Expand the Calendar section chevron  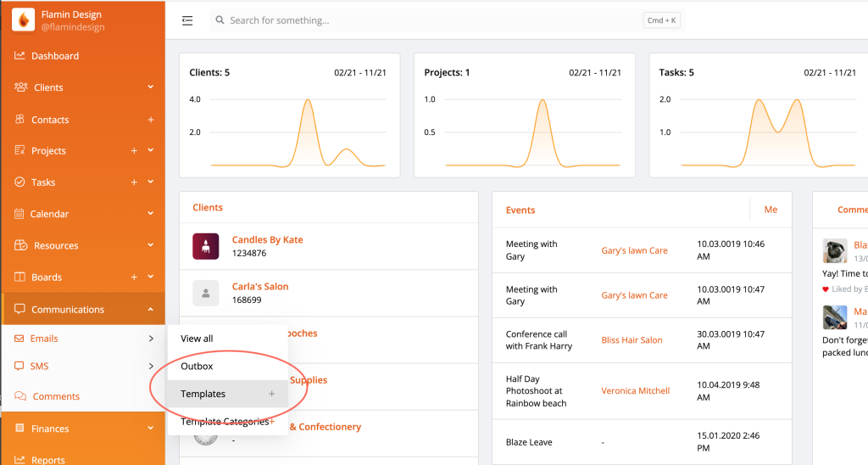click(x=151, y=214)
